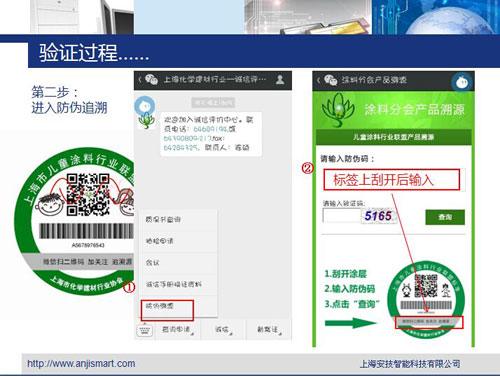Click the 5165 captcha image

[x=379, y=216]
